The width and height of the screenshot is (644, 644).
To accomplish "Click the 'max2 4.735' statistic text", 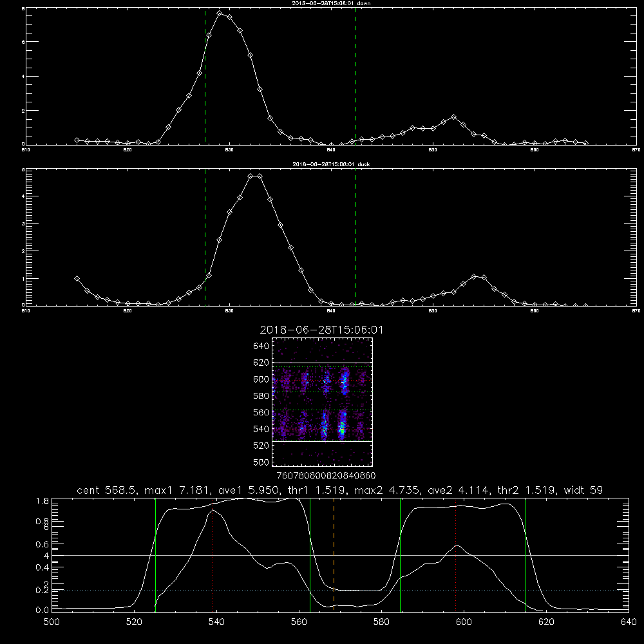I will pos(388,490).
